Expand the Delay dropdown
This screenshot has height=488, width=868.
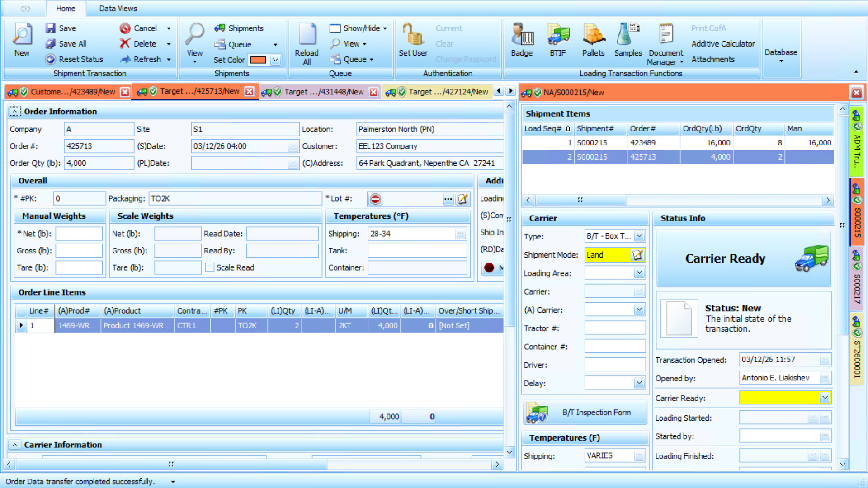tap(639, 383)
